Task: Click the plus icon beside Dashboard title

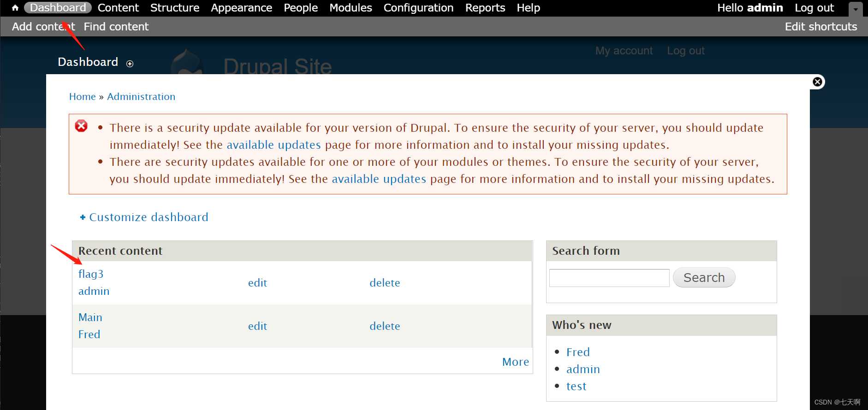Action: (130, 64)
